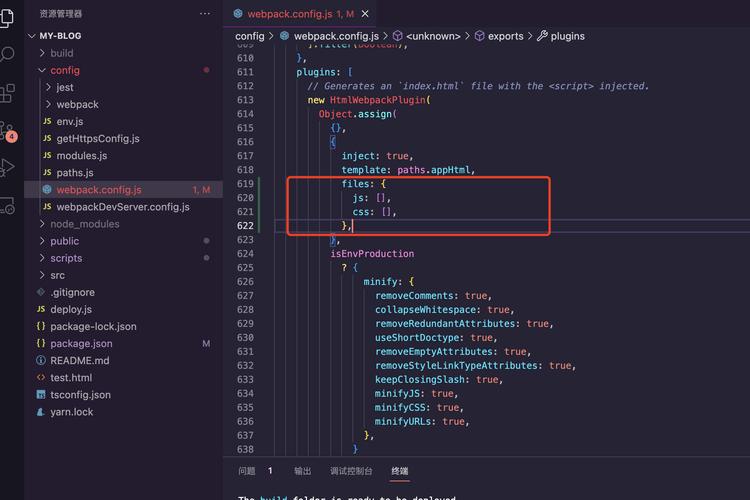Viewport: 750px width, 500px height.
Task: Click the plugins breadcrumb segment
Action: [567, 36]
